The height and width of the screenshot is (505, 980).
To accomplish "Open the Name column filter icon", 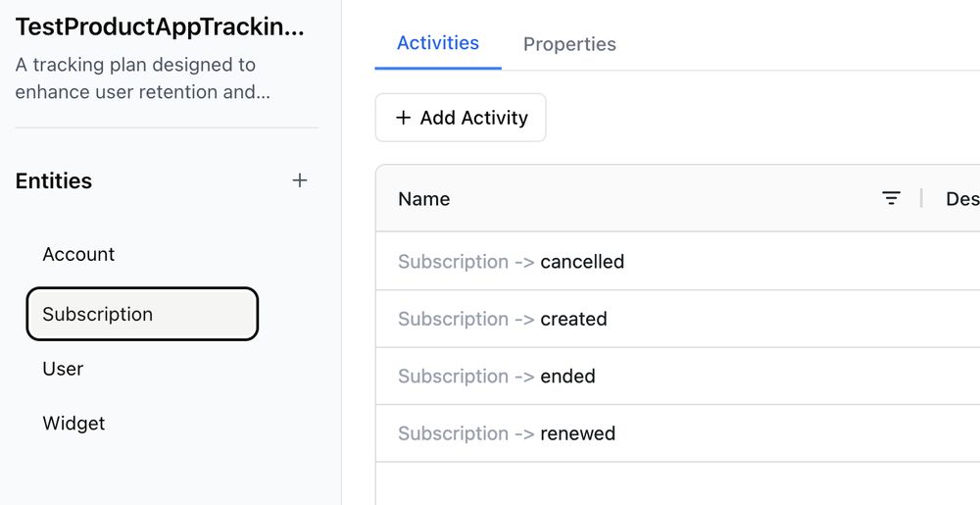I will [x=891, y=199].
